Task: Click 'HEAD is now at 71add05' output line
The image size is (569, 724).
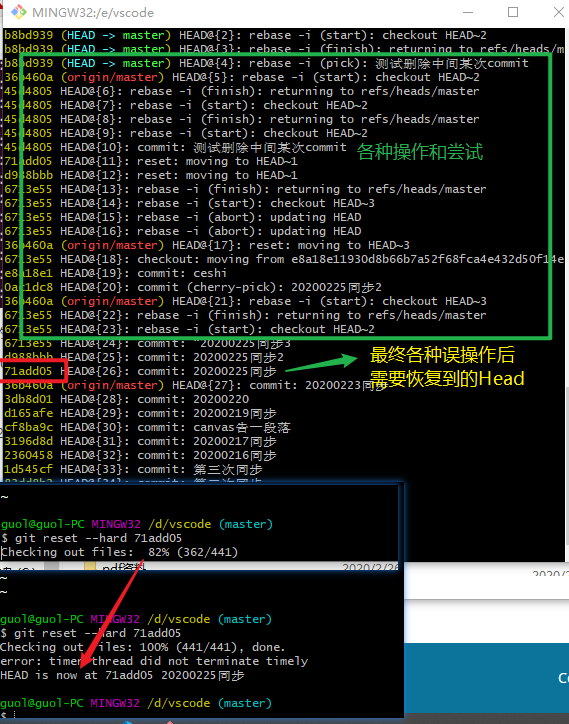Action: coord(122,676)
